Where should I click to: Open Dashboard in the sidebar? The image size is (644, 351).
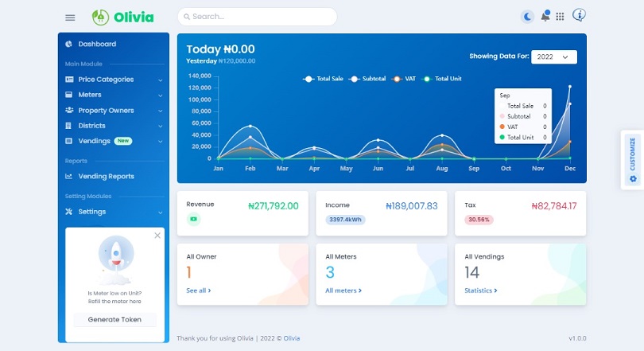(96, 44)
